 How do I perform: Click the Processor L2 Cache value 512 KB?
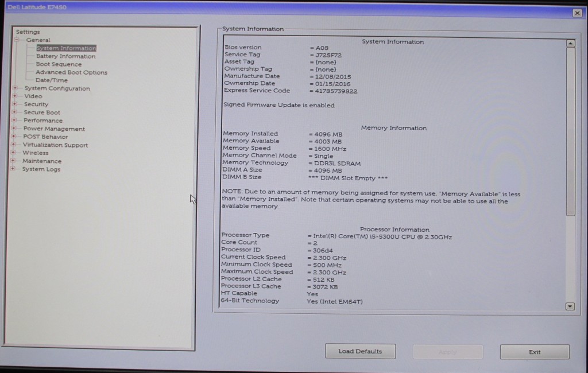click(323, 279)
